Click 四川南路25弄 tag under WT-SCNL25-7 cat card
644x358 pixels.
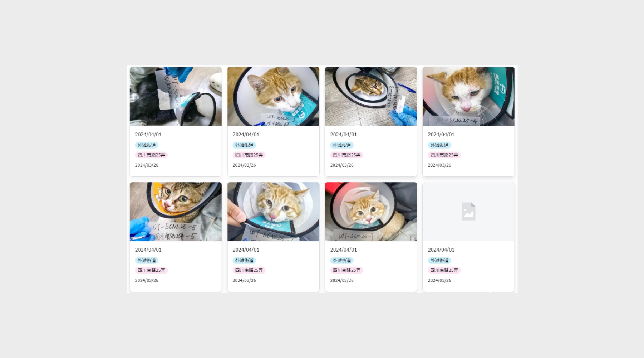click(346, 270)
